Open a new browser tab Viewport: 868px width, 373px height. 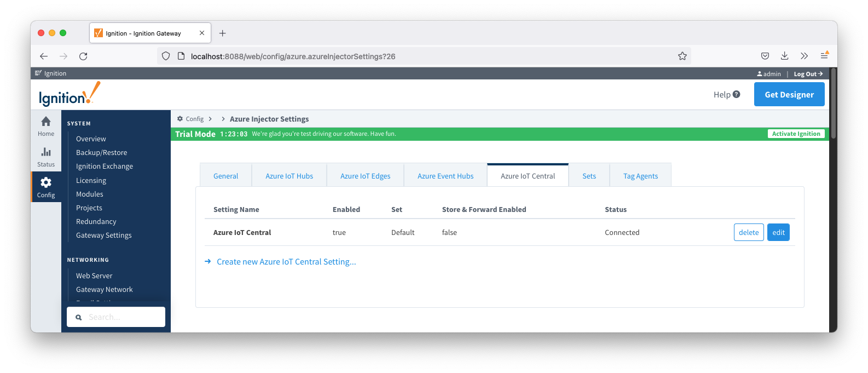(x=222, y=33)
